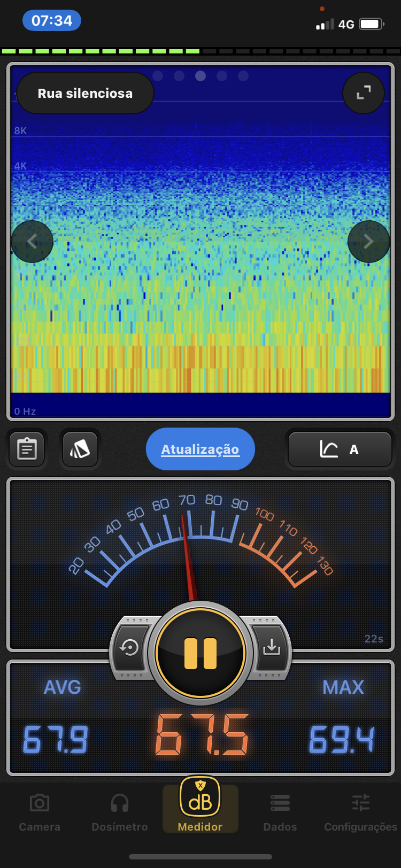Open the clipboard notes icon
Image resolution: width=401 pixels, height=868 pixels.
tap(27, 449)
